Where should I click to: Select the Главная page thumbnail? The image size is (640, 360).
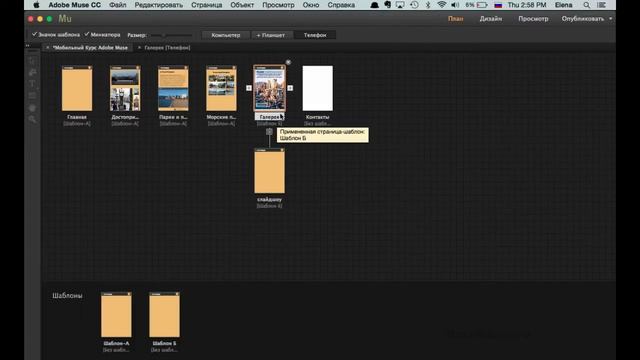click(x=77, y=88)
